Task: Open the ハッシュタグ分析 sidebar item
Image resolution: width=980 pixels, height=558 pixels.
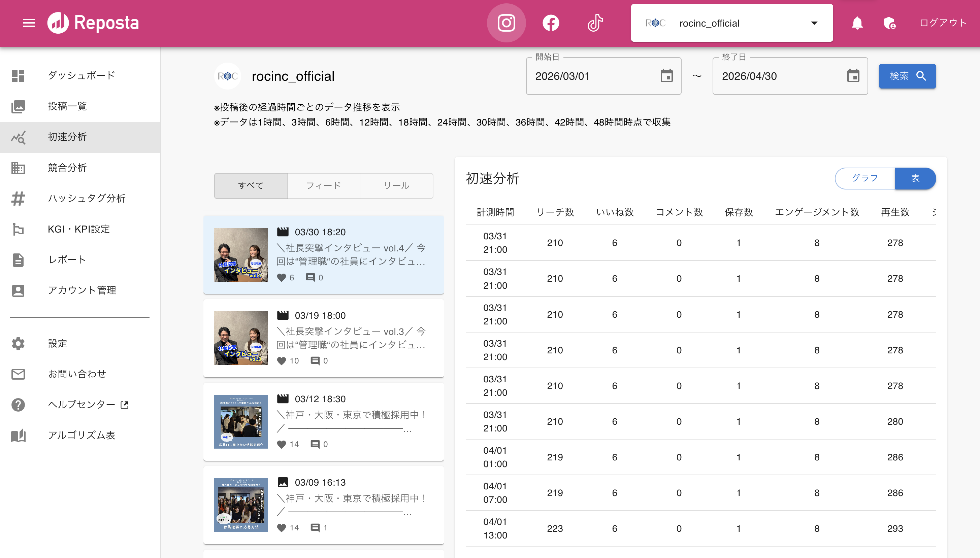Action: click(86, 198)
